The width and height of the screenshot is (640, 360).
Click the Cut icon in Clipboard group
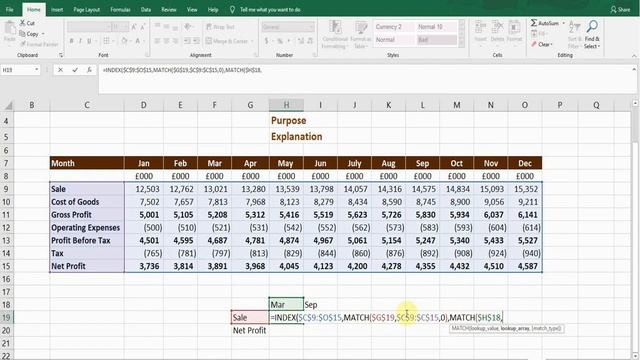[23, 23]
